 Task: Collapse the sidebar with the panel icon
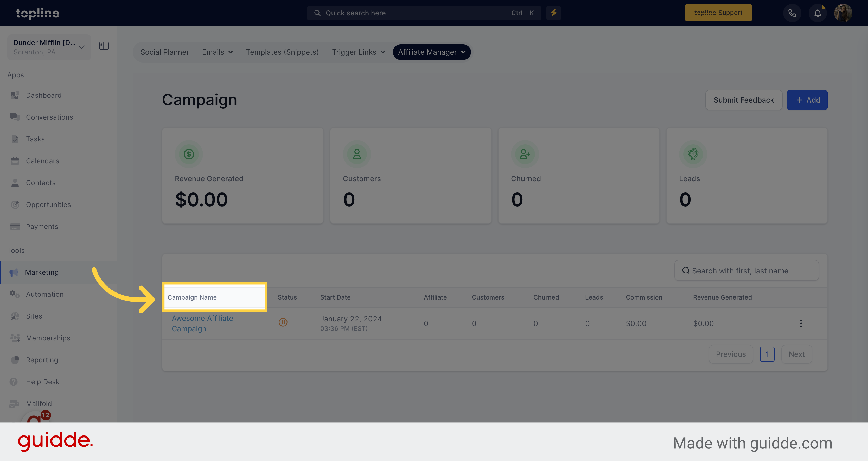click(104, 46)
